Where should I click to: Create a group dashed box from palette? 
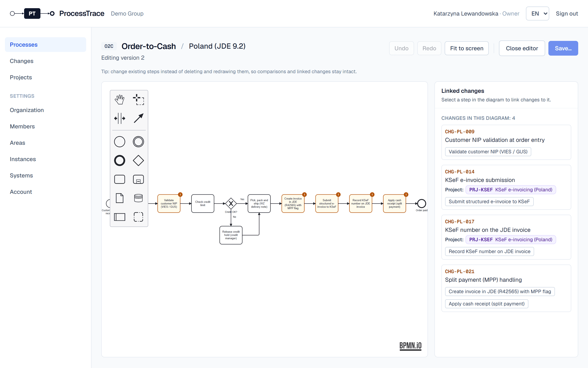(x=138, y=217)
